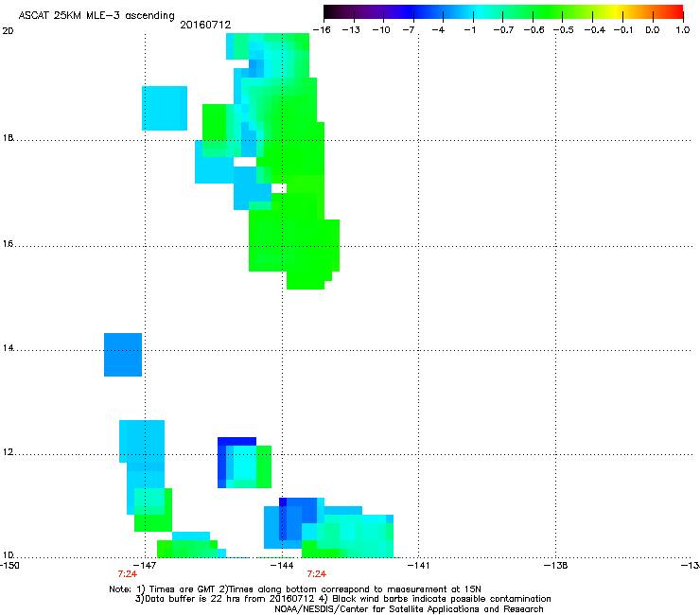Click red 7:24 time right of -144
Viewport: 700px width, 615px height.
317,574
